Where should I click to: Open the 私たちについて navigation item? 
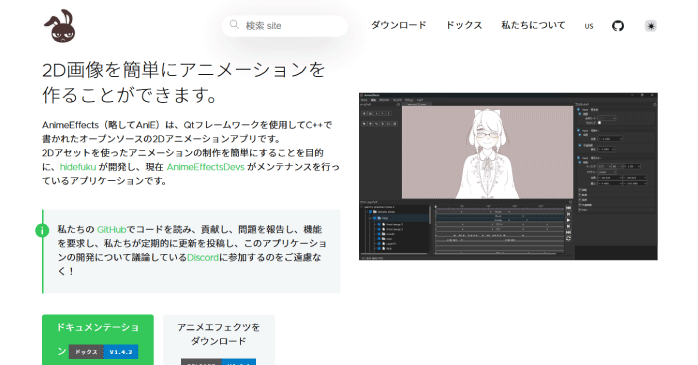533,25
